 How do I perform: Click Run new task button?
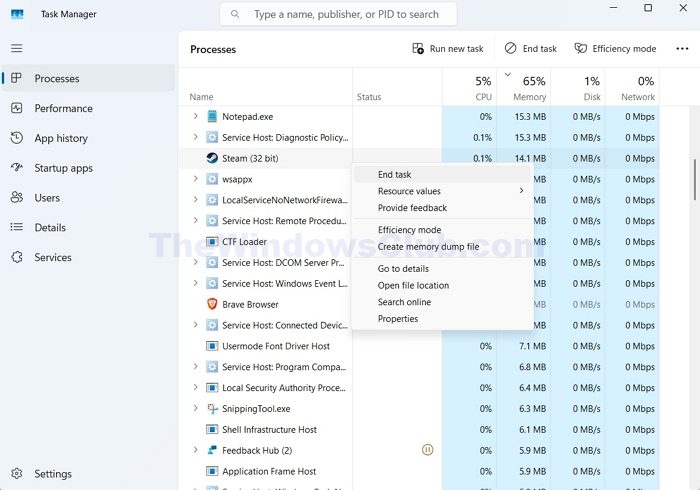pos(448,48)
